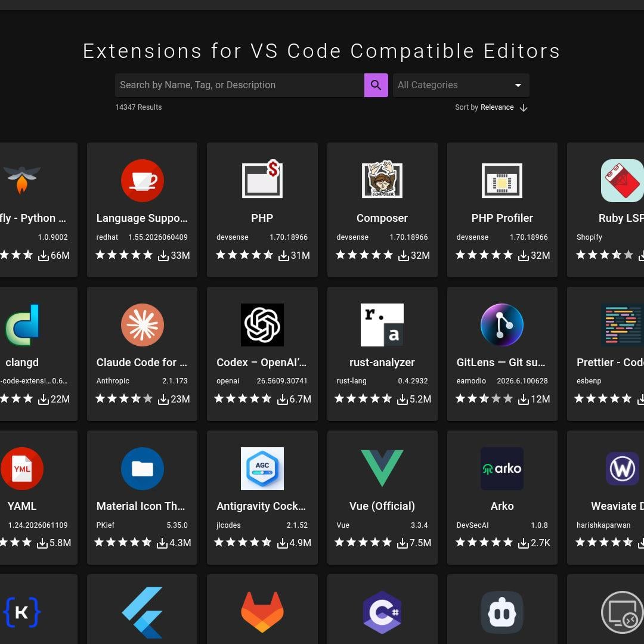This screenshot has width=644, height=644.
Task: Open the C# logo extension
Action: click(x=382, y=612)
